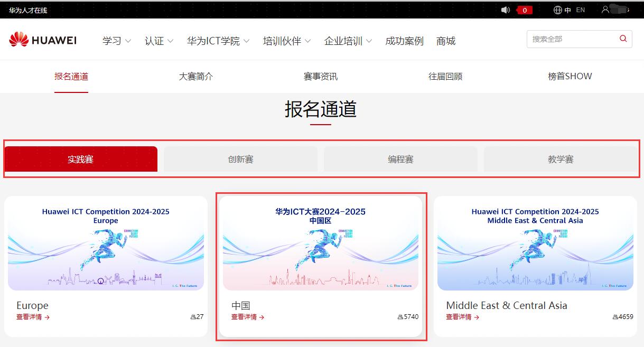
Task: Click the 华为人才在线 text in the top bar
Action: pyautogui.click(x=28, y=10)
